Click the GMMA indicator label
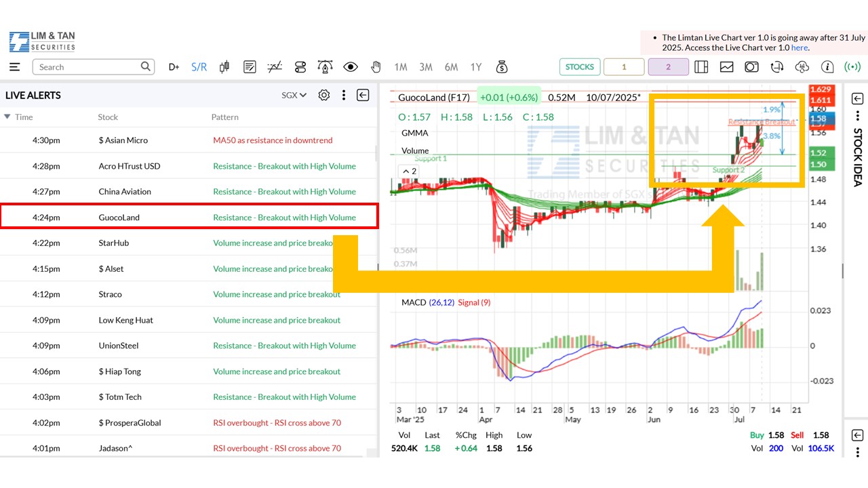The width and height of the screenshot is (868, 488). pyautogui.click(x=415, y=133)
